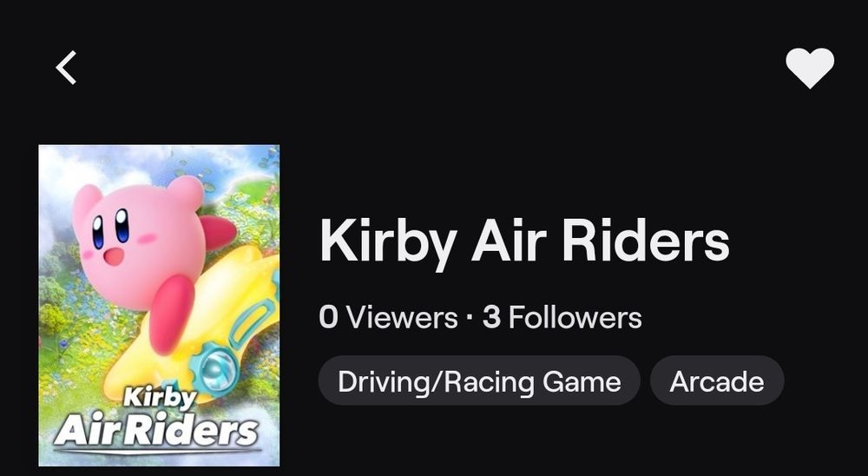Click the word Followers in stats line
This screenshot has width=868, height=476.
(575, 318)
